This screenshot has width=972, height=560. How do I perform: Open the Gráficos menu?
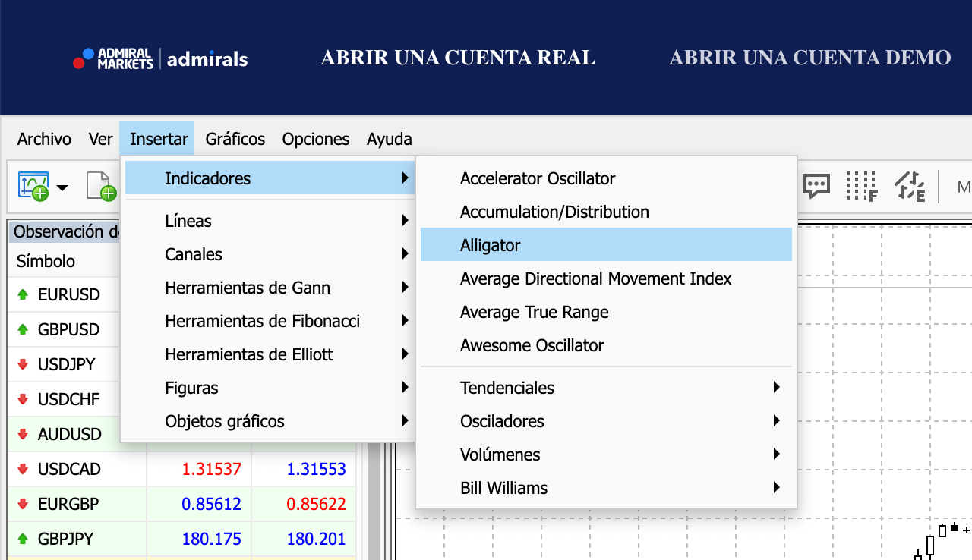235,139
